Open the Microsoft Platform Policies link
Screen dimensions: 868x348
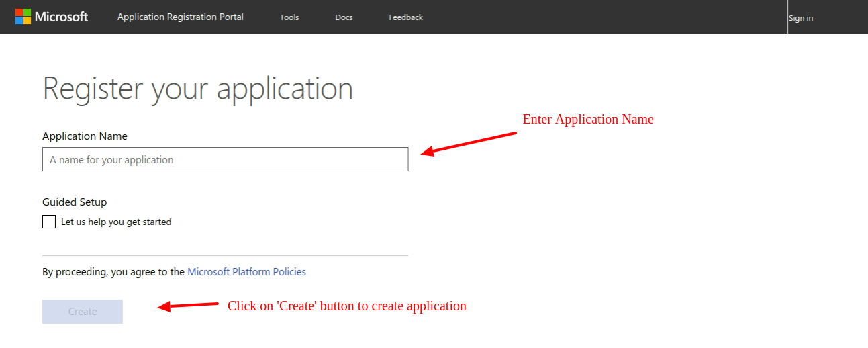click(x=246, y=272)
